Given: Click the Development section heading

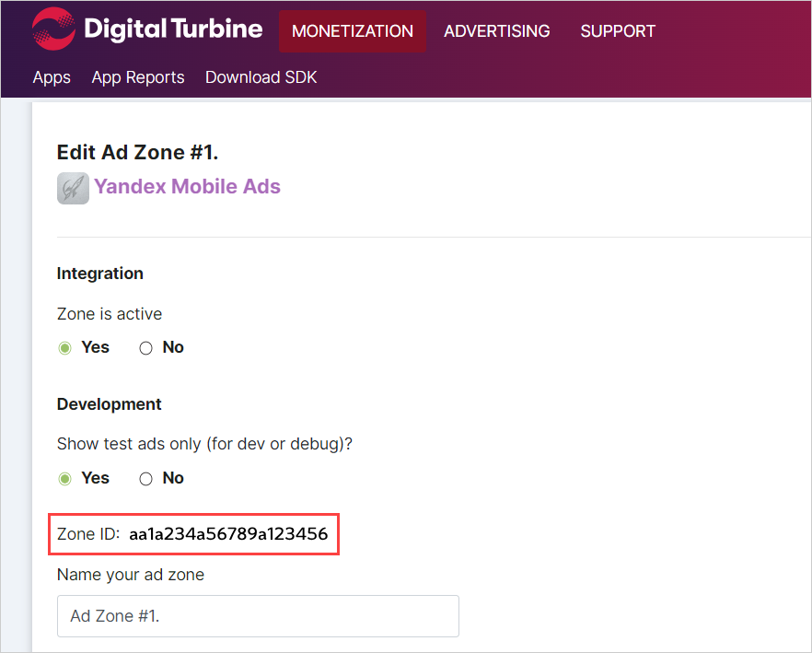Looking at the screenshot, I should pos(109,404).
